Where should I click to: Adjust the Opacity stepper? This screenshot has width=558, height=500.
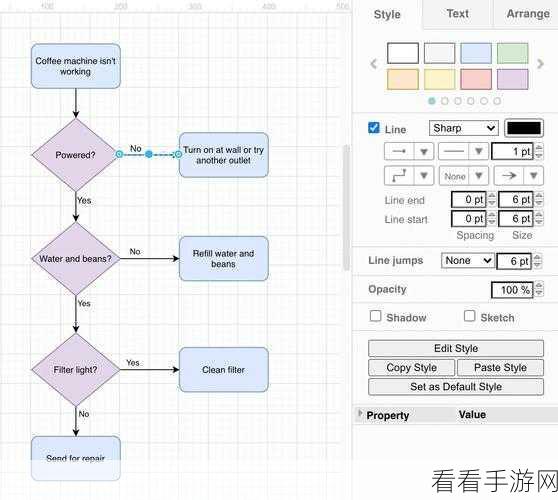pyautogui.click(x=539, y=290)
